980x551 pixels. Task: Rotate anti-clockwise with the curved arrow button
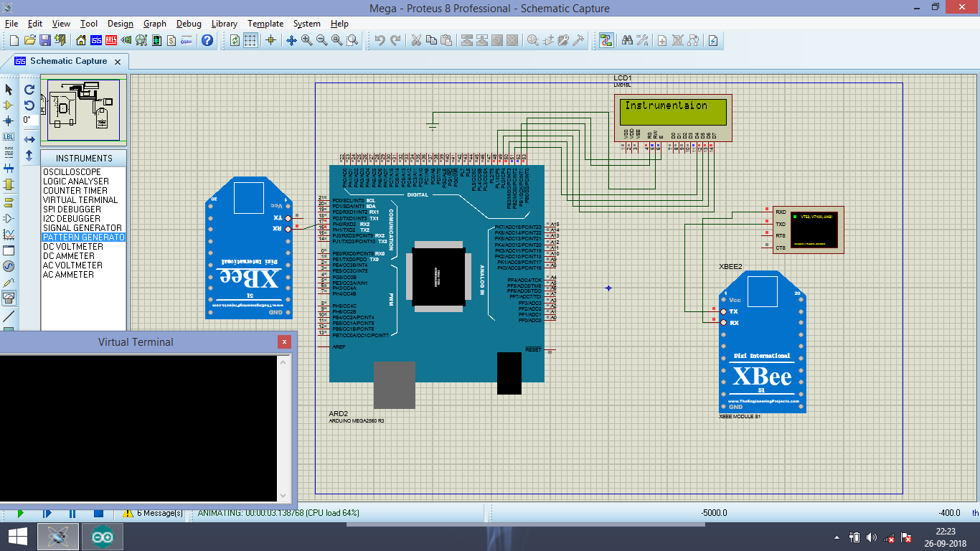pyautogui.click(x=29, y=105)
